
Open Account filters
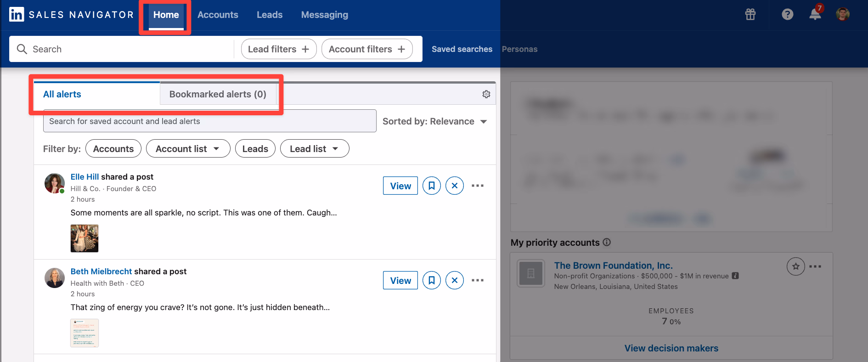click(367, 49)
